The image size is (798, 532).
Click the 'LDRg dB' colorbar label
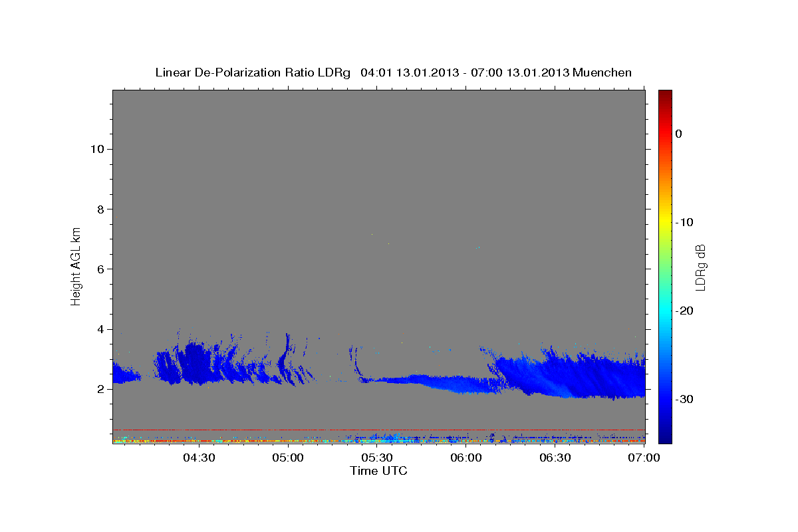coord(700,267)
